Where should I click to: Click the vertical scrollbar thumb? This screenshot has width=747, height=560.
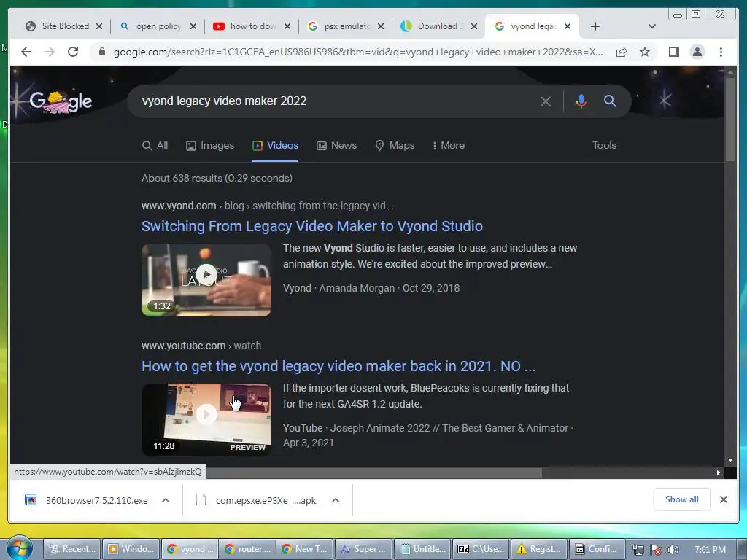[730, 119]
